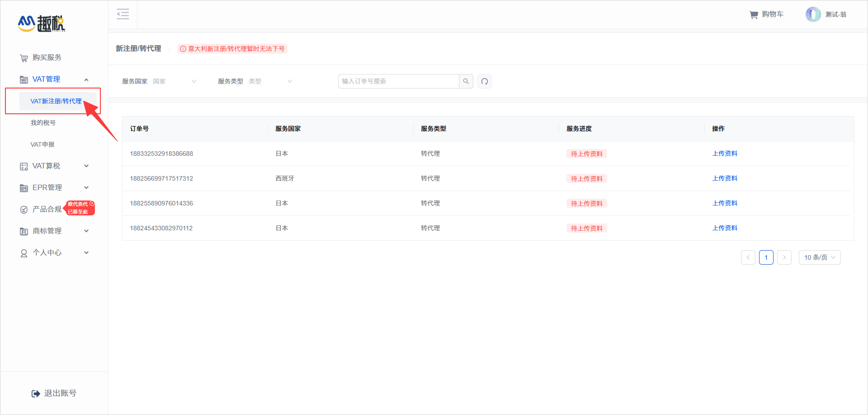Select 我的税号 in the sidebar menu
The width and height of the screenshot is (868, 415).
(43, 122)
